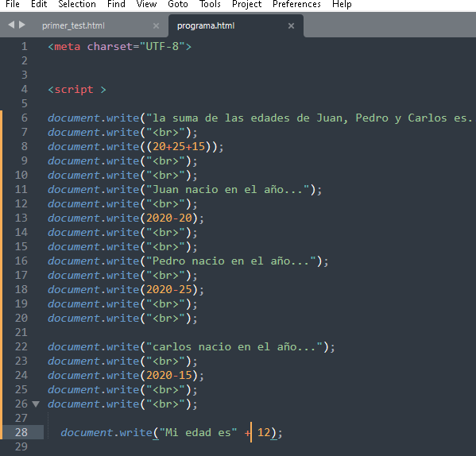This screenshot has height=456, width=476.
Task: Click line number 1 in gutter
Action: [x=25, y=46]
